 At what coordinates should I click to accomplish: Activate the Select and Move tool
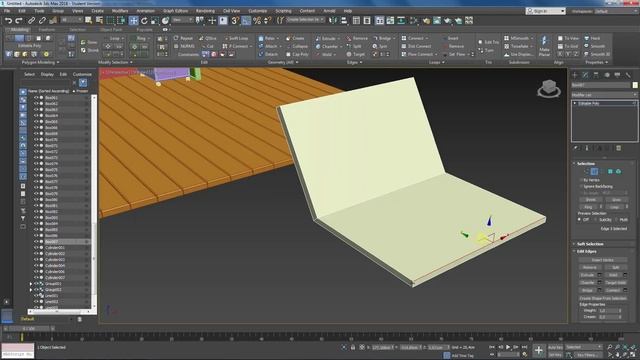pyautogui.click(x=133, y=20)
